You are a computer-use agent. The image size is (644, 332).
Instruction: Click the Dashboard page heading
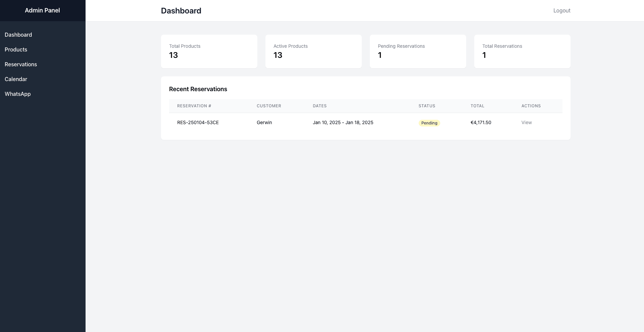coord(181,11)
